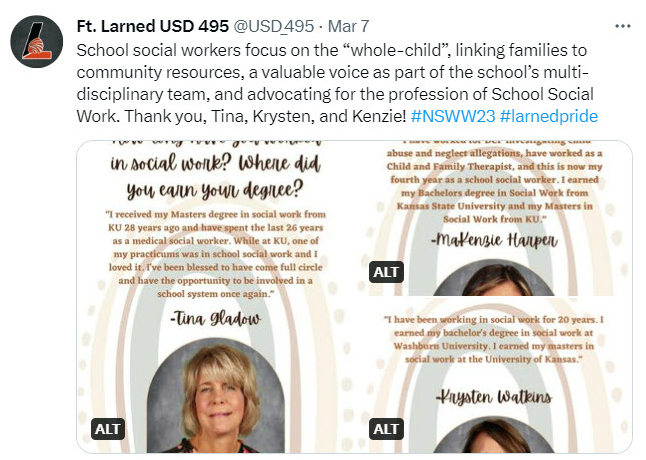Screen dimensions: 646x460
Task: Open the Tina Gladow quote image
Action: [215, 297]
